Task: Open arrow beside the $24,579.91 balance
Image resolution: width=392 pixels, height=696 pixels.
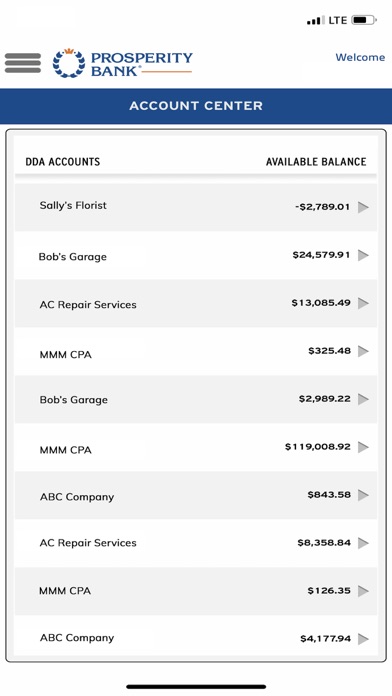Action: pyautogui.click(x=363, y=255)
